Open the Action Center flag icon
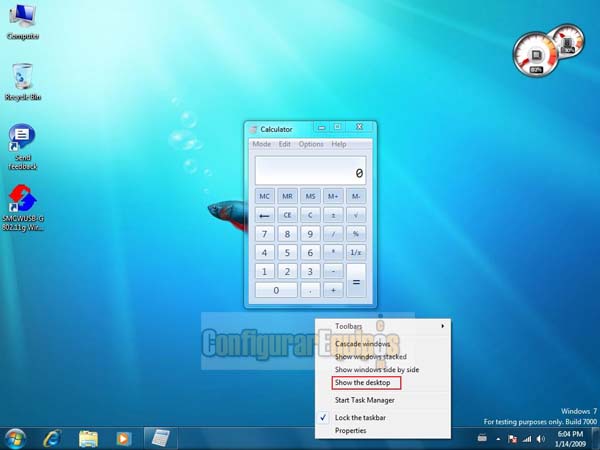 pos(512,439)
